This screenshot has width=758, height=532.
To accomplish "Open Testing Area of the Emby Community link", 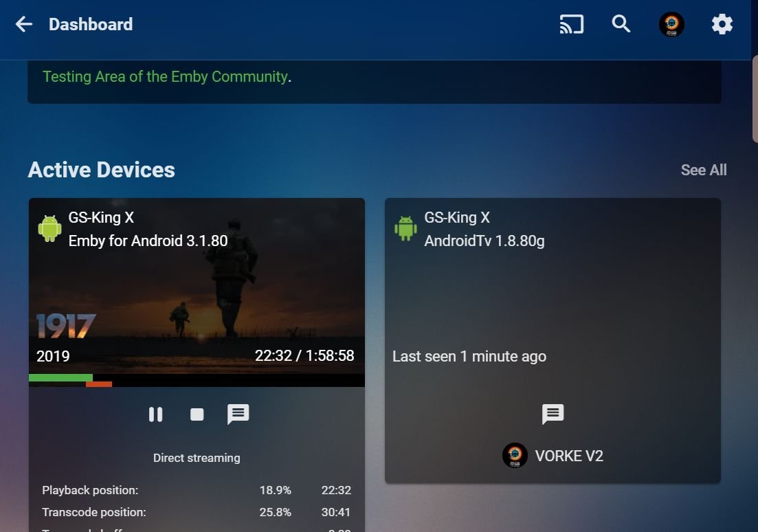I will tap(166, 76).
